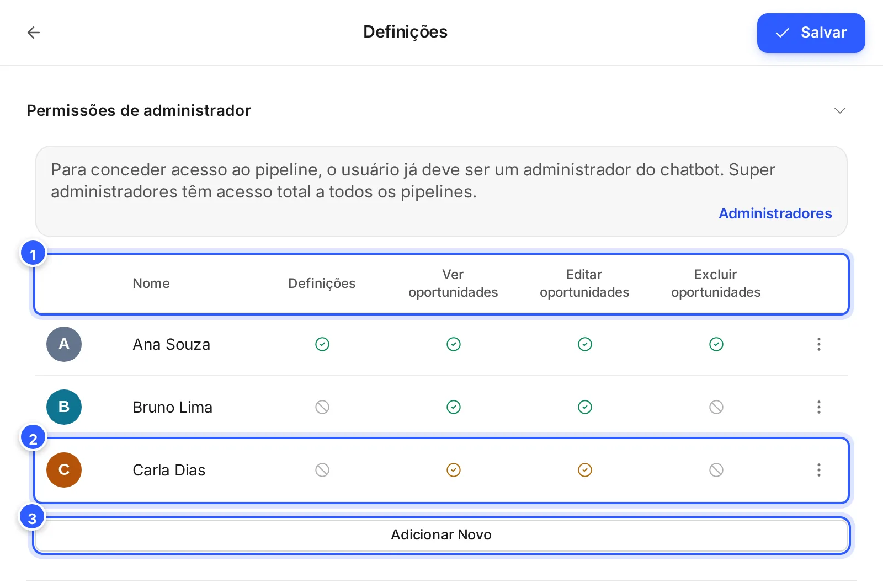Viewport: 883px width, 588px height.
Task: Toggle Bruno Lima's Editar oportunidades checkmark
Action: click(585, 407)
